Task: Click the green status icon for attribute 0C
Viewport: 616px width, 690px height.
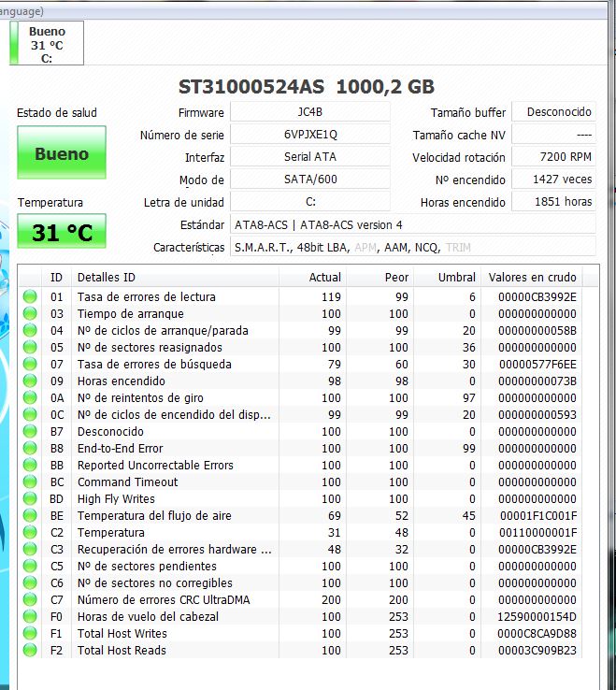Action: [30, 414]
